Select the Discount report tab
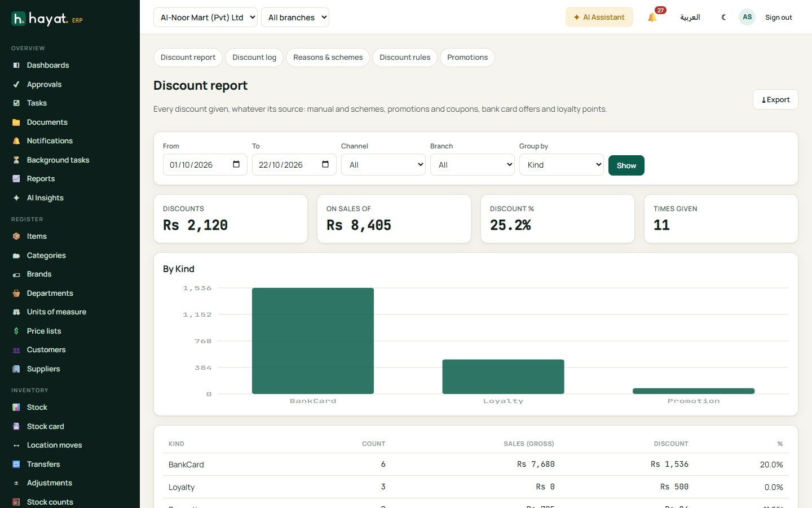Image resolution: width=812 pixels, height=508 pixels. pos(188,58)
